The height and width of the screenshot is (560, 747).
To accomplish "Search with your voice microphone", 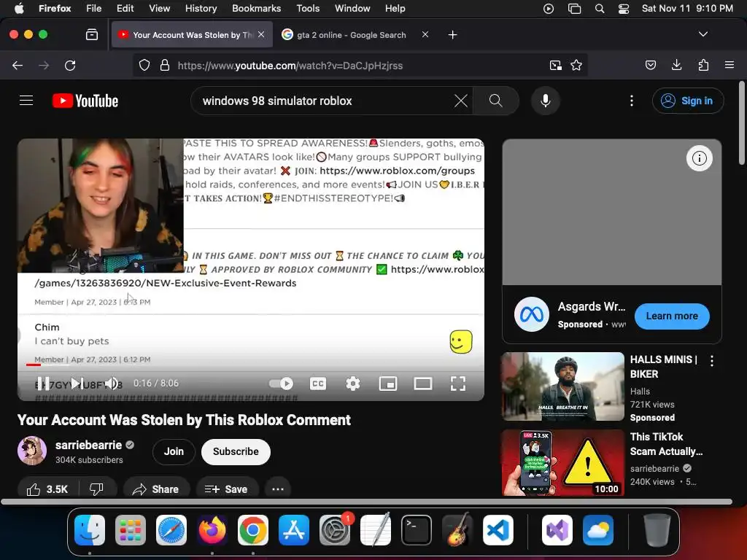I will [x=546, y=101].
